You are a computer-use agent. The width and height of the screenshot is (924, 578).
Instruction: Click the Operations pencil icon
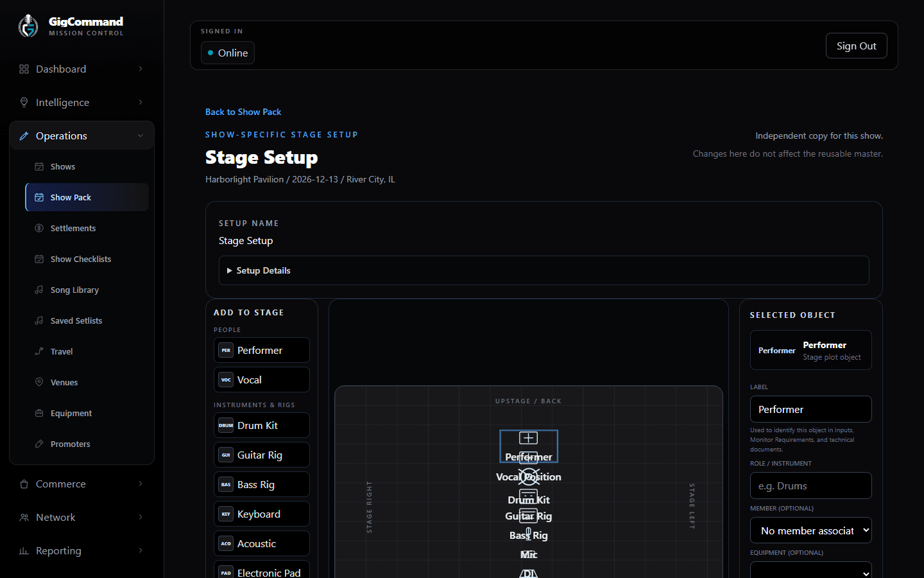[24, 136]
